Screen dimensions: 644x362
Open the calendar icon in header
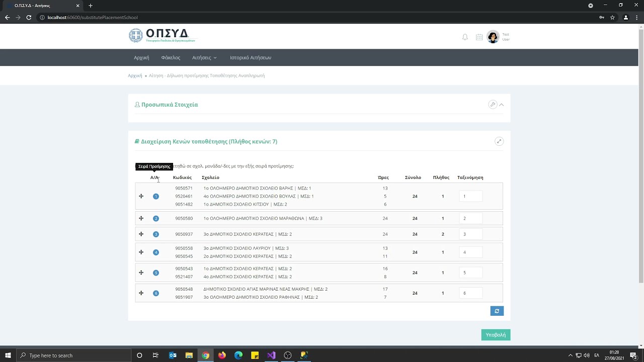[x=479, y=37]
